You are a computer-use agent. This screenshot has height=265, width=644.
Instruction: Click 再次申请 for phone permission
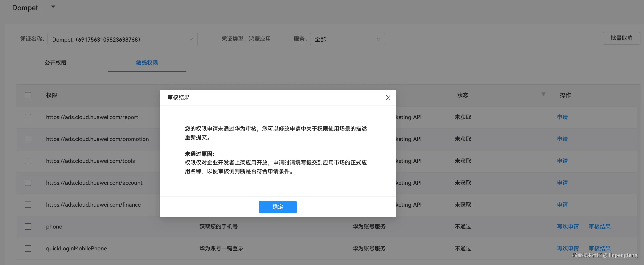pos(568,227)
